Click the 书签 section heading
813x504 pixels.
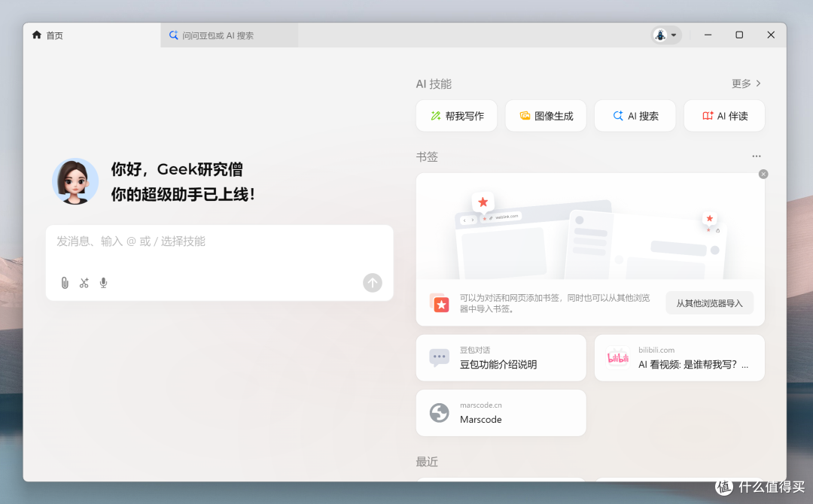coord(427,156)
